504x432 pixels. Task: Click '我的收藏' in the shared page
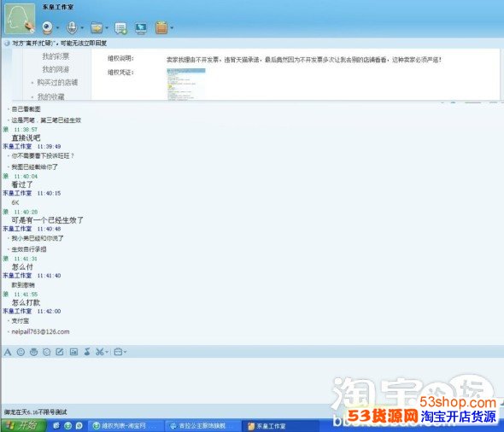tap(50, 96)
